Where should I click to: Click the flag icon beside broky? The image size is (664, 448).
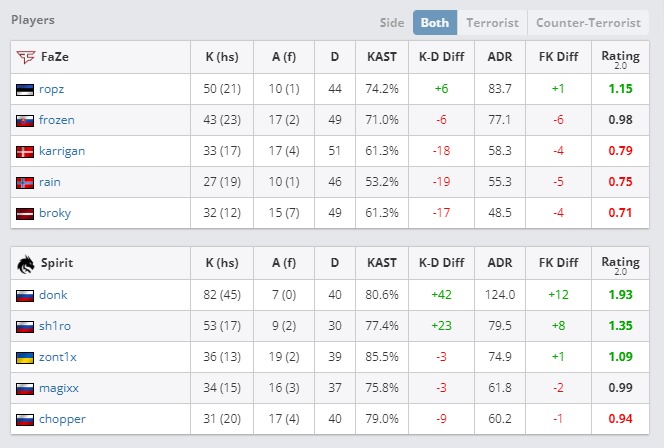tap(25, 213)
